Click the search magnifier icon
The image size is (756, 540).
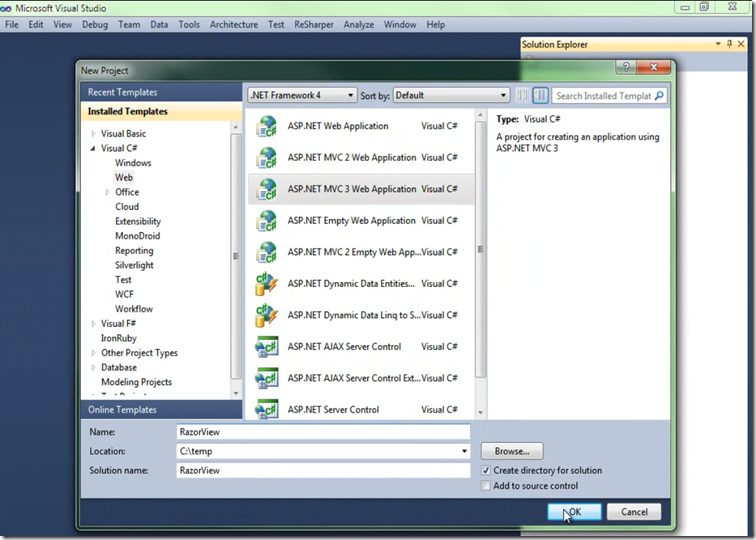(659, 95)
